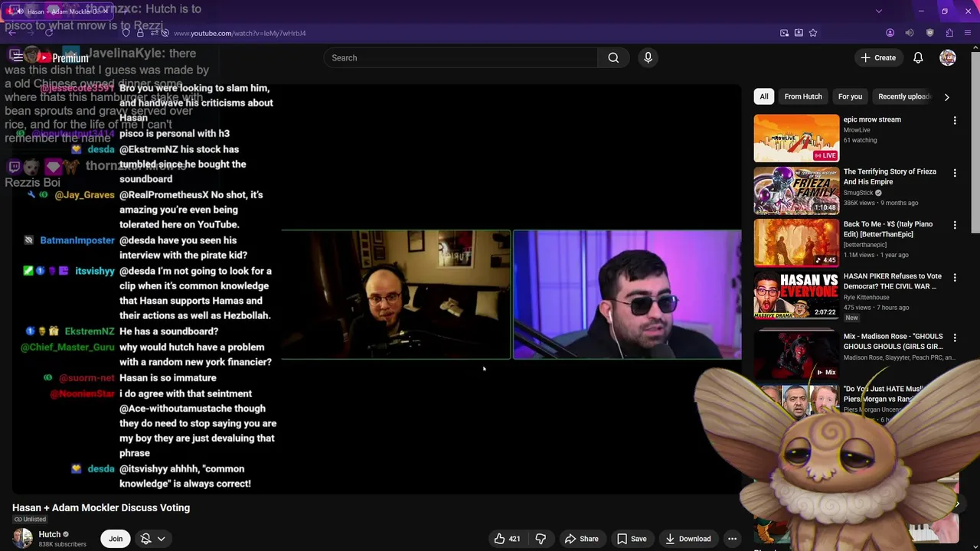This screenshot has height=551, width=980.
Task: Click the Create button
Action: click(x=878, y=57)
